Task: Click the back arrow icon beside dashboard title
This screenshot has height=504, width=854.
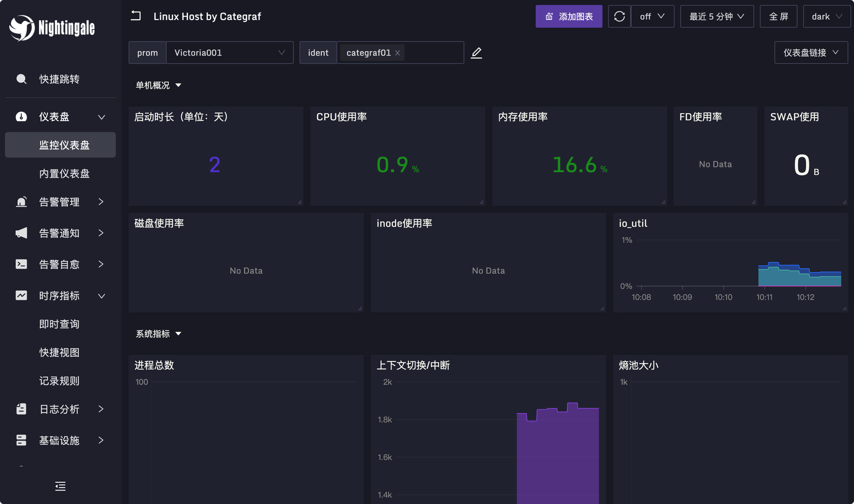Action: coord(136,16)
